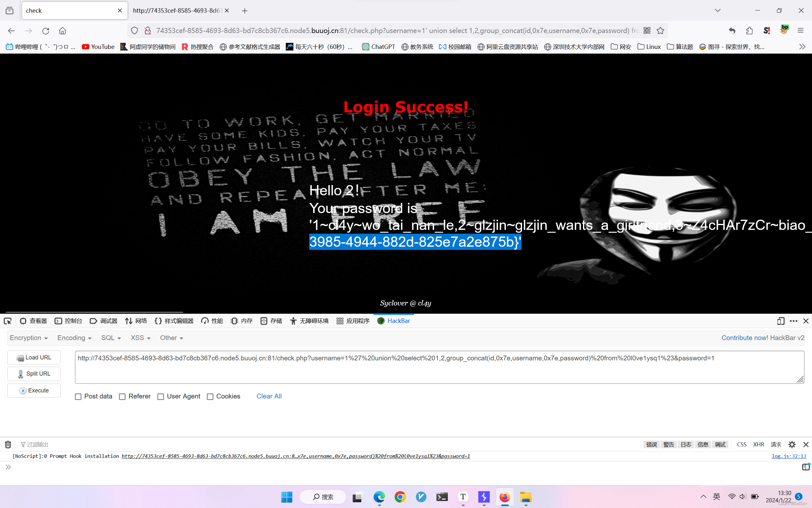Select the HackBar devtools tab
Screen dimensions: 812x508
[394, 321]
